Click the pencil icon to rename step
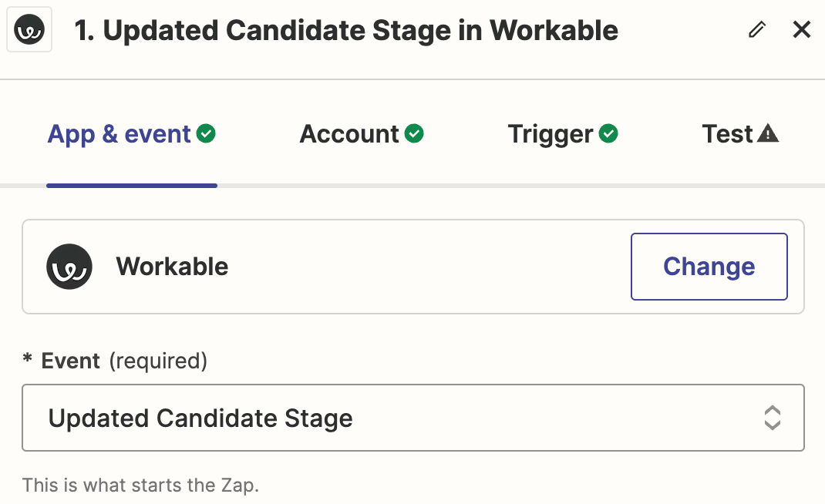This screenshot has width=825, height=504. point(757,30)
